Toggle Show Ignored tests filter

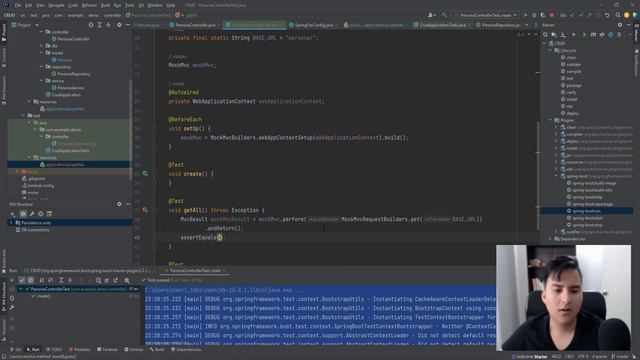pos(31,280)
